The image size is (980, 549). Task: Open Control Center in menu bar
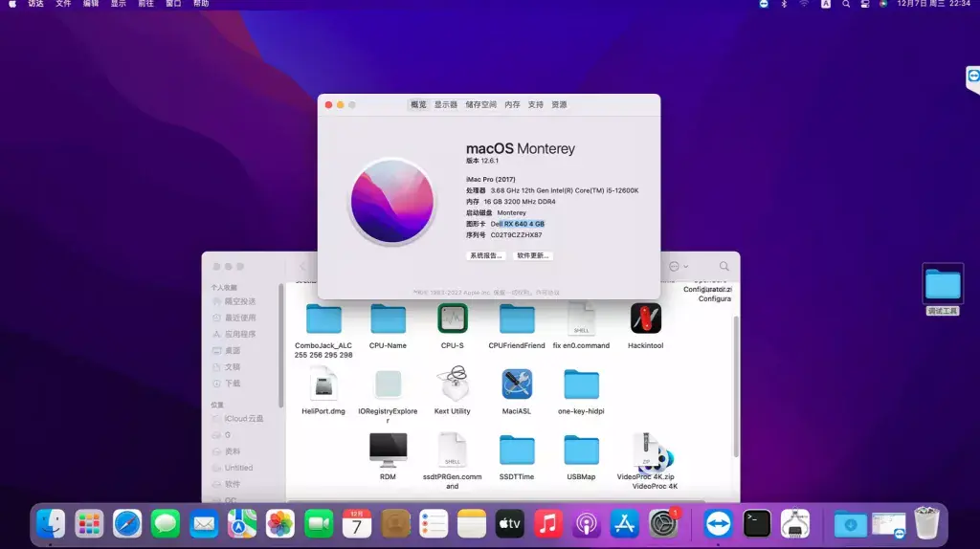click(x=865, y=4)
